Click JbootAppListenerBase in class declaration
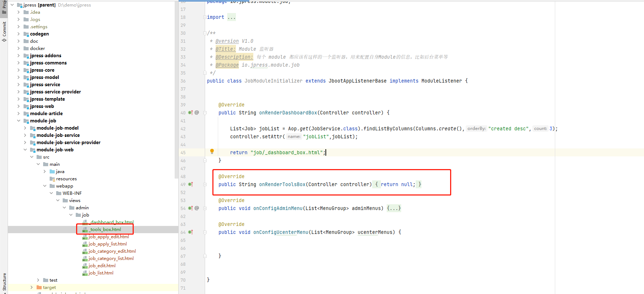The image size is (644, 294). pos(357,81)
